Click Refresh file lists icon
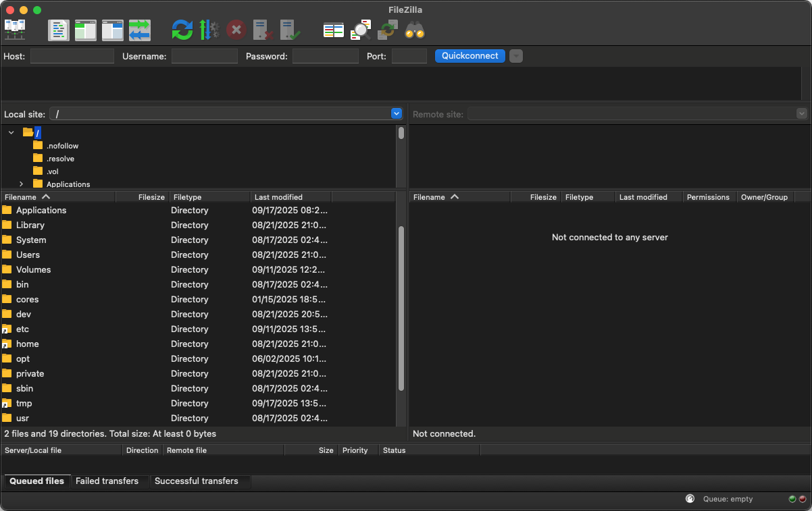 [182, 30]
